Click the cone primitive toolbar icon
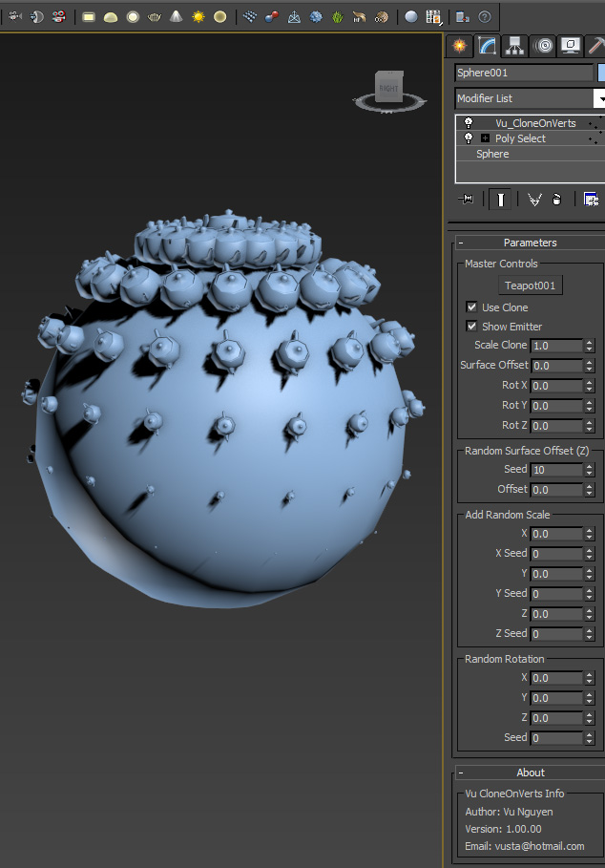Viewport: 605px width, 868px height. (177, 16)
